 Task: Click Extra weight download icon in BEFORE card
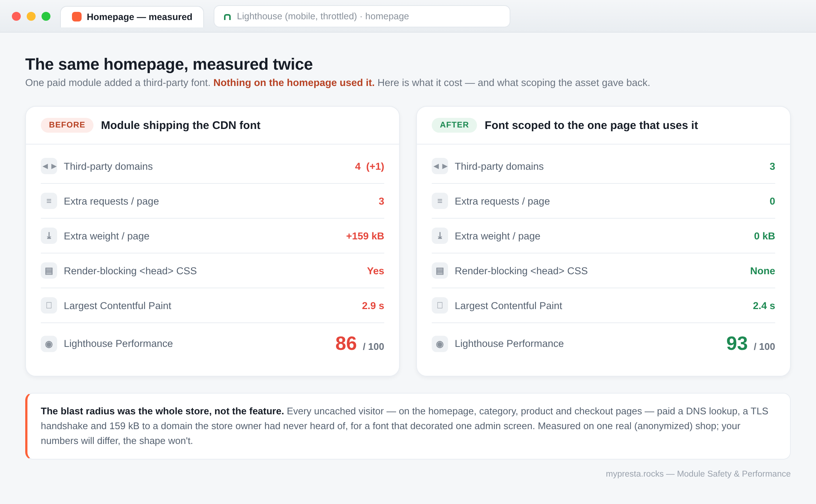[x=49, y=236]
